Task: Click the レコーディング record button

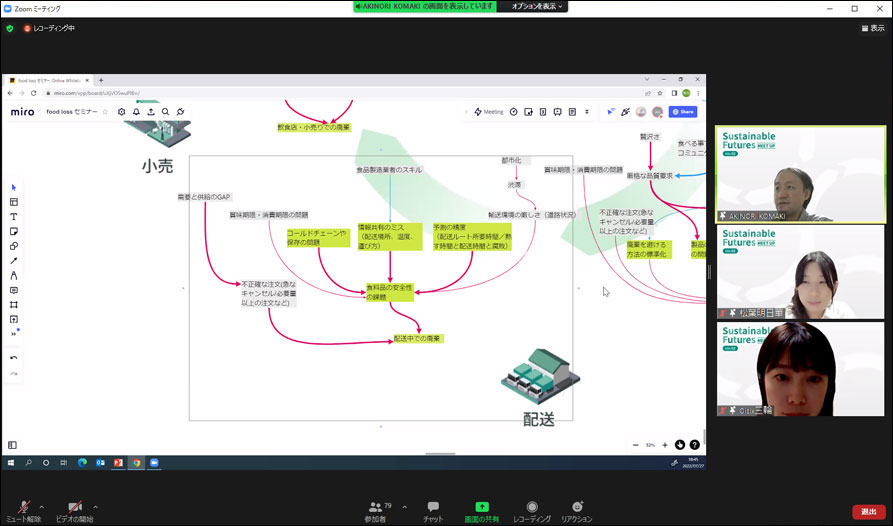Action: pyautogui.click(x=532, y=511)
